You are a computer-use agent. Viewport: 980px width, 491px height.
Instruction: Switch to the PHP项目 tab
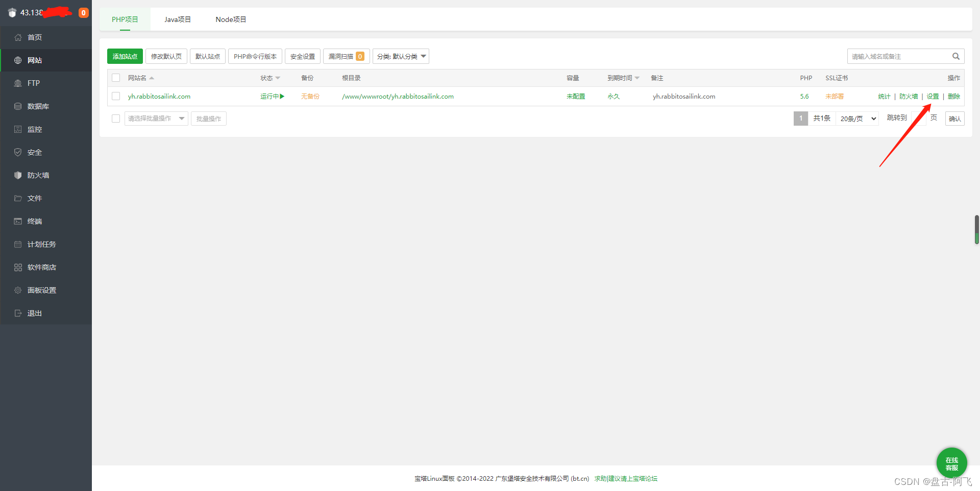tap(125, 19)
